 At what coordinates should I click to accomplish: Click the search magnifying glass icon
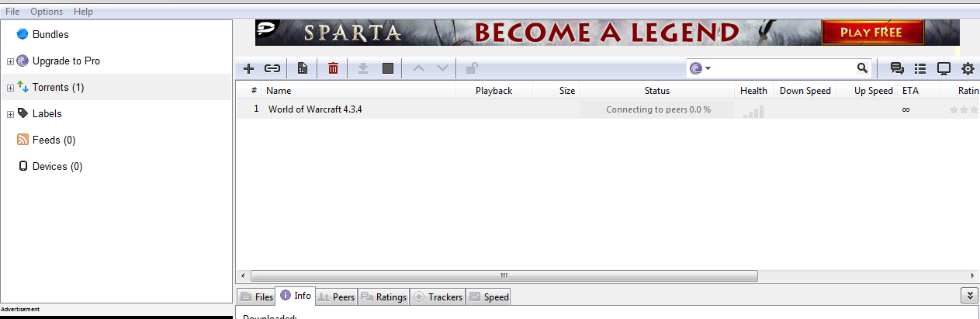pos(862,68)
